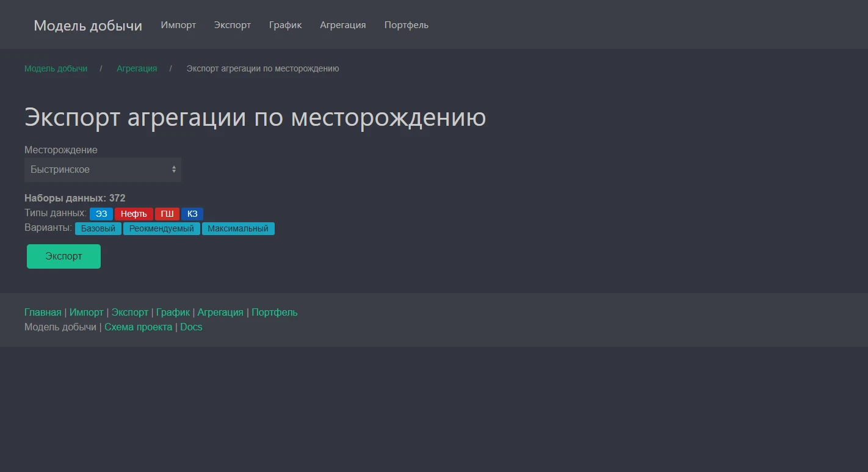Click the Модель добычи brand logo
This screenshot has height=472, width=868.
87,25
